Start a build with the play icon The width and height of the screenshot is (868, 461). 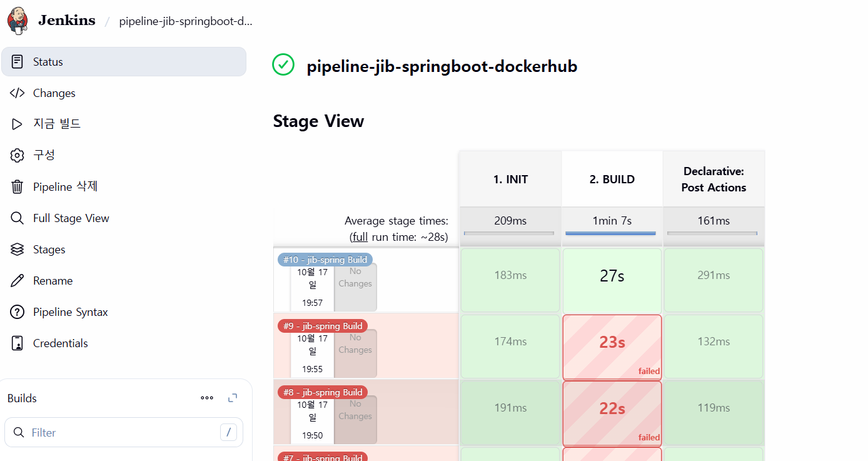[18, 124]
